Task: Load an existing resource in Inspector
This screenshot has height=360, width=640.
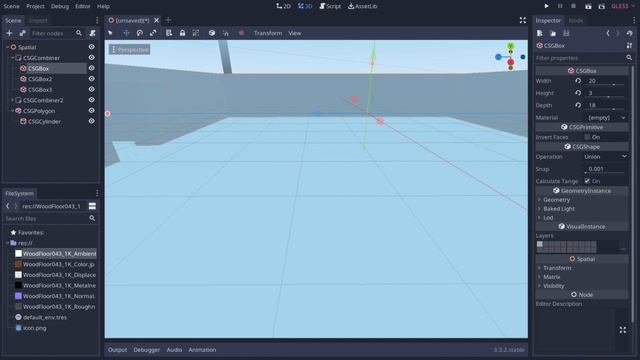Action: pyautogui.click(x=553, y=33)
